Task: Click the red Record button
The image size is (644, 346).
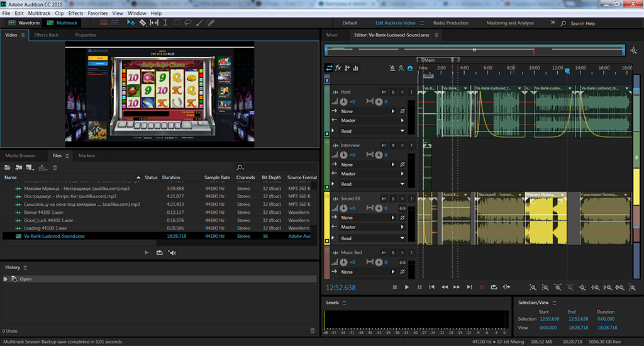Action: tap(481, 287)
